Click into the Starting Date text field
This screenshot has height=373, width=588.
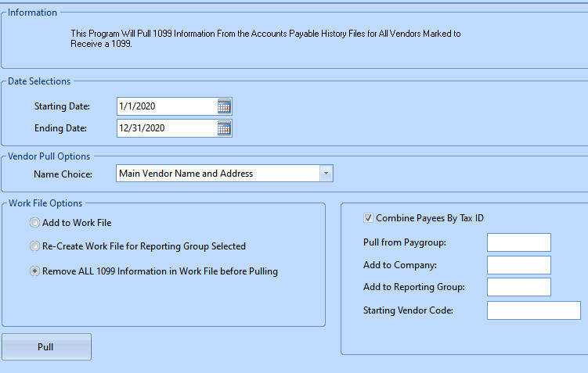point(164,106)
